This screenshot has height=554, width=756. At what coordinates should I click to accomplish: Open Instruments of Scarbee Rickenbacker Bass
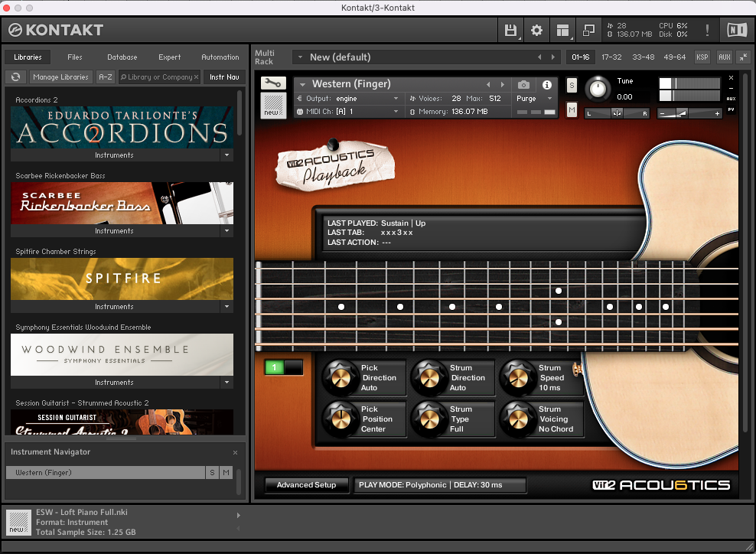click(114, 230)
